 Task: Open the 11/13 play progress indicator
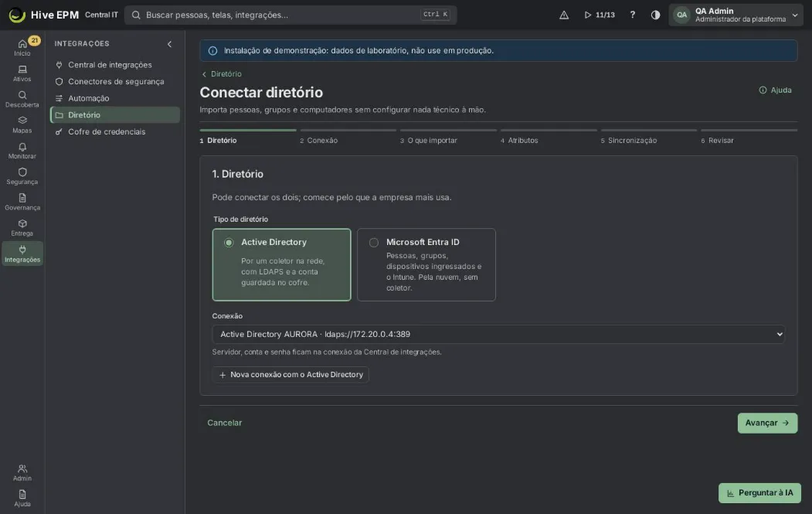tap(600, 15)
